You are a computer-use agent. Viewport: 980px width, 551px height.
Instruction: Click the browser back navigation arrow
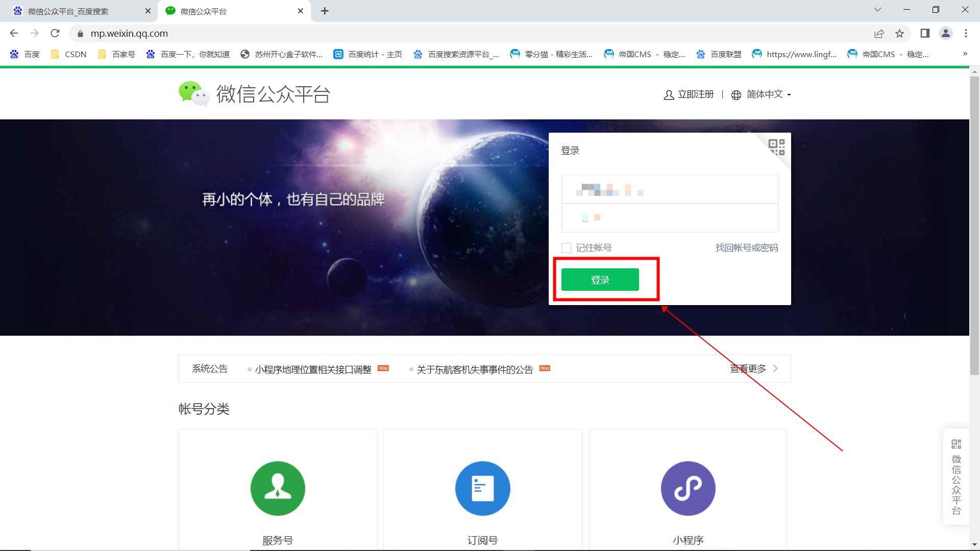point(14,33)
